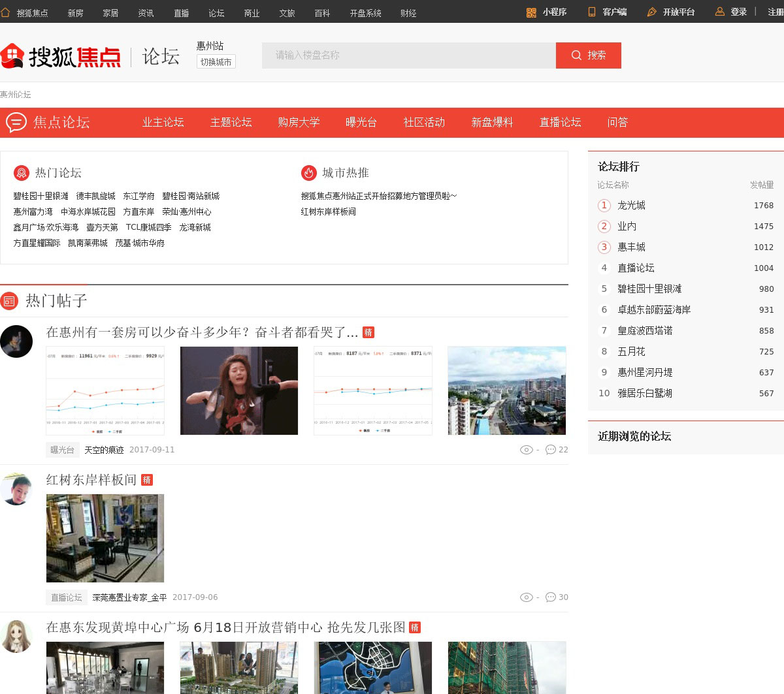Open the 开放平台 pen icon
The width and height of the screenshot is (784, 694).
pyautogui.click(x=651, y=12)
